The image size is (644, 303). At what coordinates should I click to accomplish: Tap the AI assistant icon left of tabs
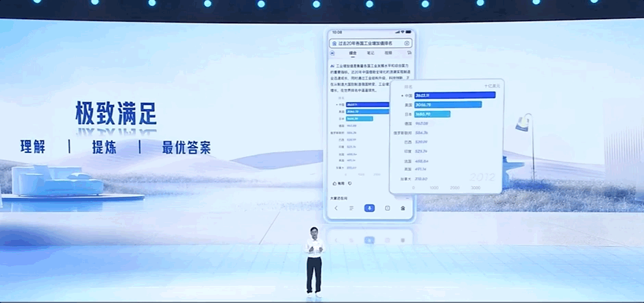[x=333, y=53]
